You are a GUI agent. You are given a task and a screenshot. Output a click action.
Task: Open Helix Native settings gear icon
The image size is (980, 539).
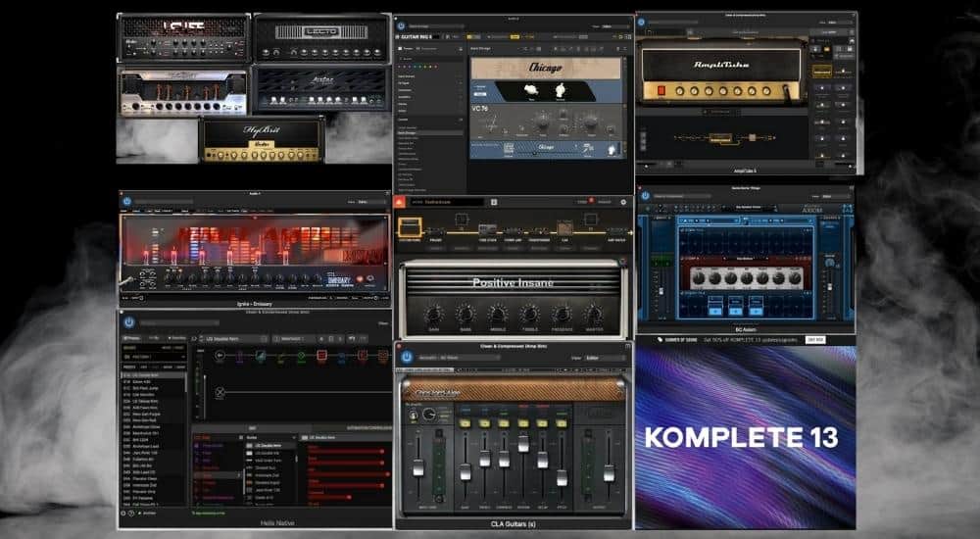pyautogui.click(x=123, y=513)
